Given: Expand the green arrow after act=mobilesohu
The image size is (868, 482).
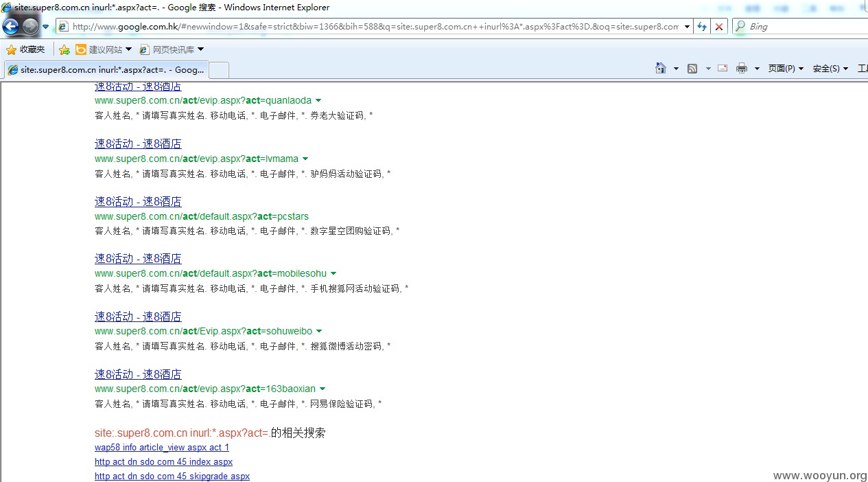Looking at the screenshot, I should click(333, 274).
